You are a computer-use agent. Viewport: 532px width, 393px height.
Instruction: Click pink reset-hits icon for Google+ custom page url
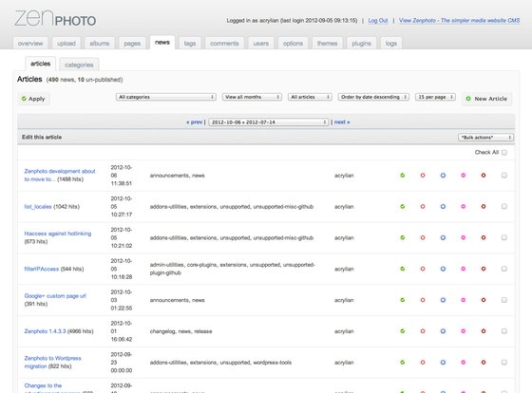(464, 300)
